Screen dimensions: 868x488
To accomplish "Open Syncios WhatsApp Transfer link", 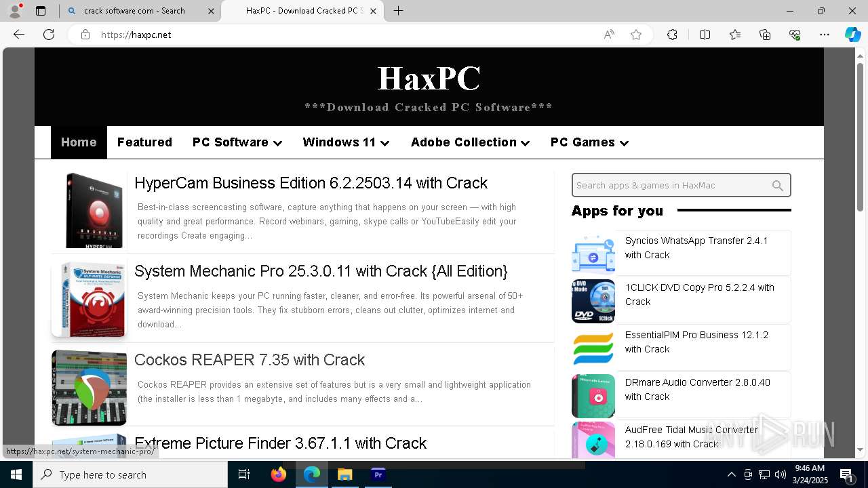I will [x=696, y=248].
